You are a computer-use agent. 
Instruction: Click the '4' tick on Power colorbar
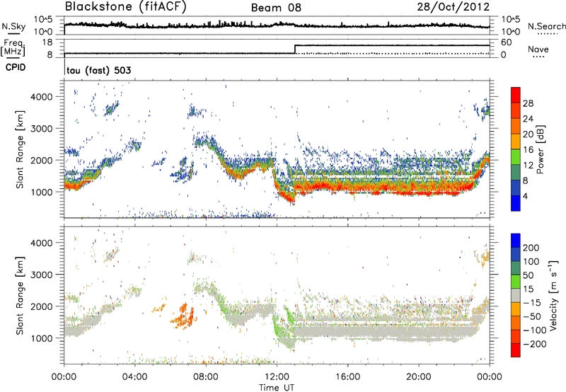pyautogui.click(x=525, y=196)
